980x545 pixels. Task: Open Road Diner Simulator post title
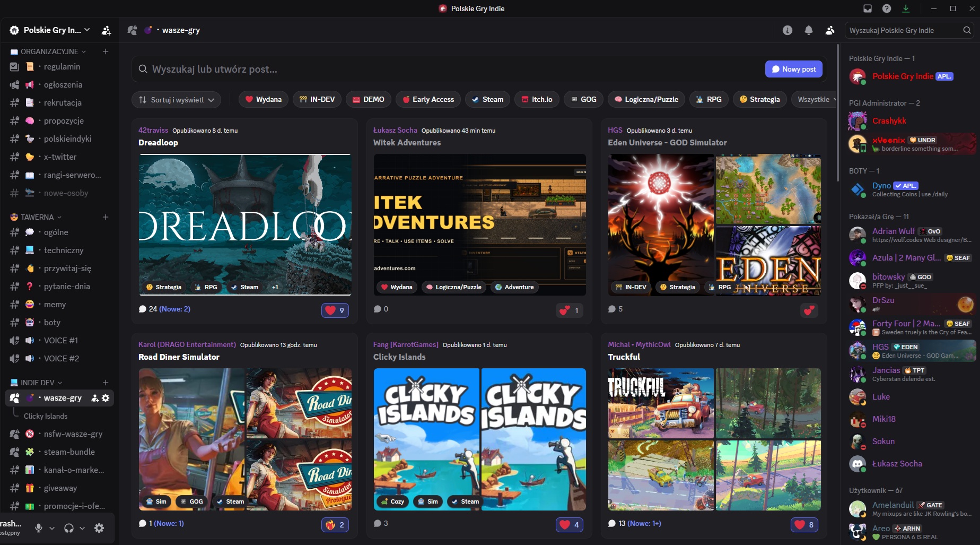pos(179,357)
